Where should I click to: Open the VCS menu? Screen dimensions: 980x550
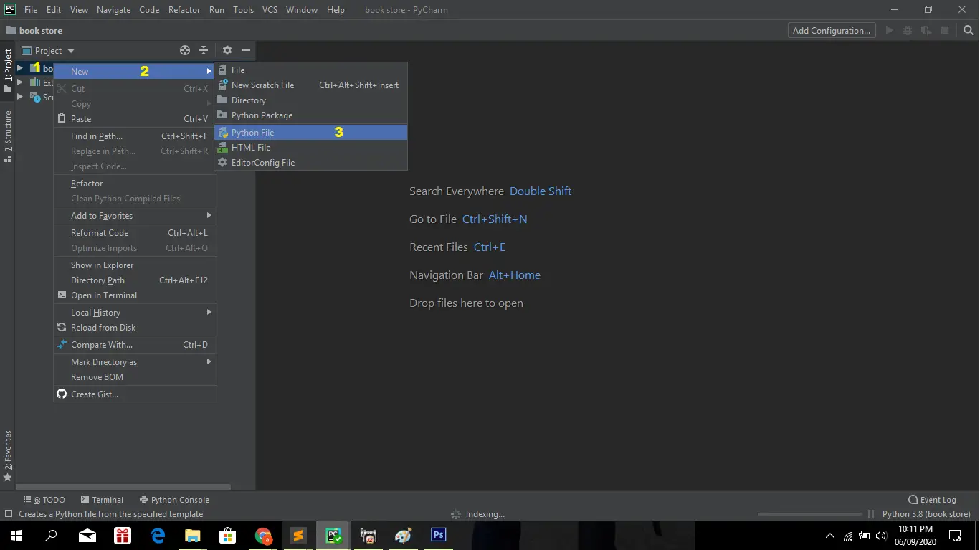[x=270, y=9]
